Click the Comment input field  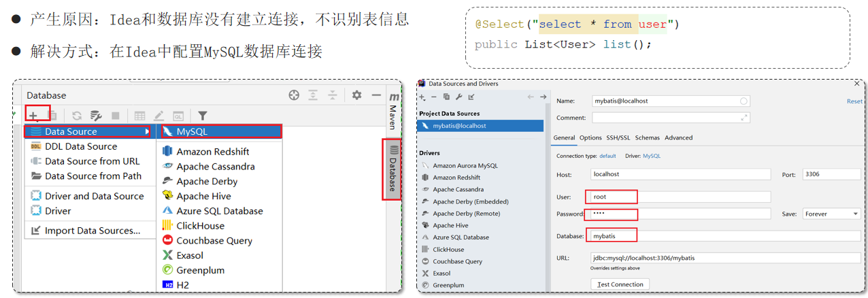pyautogui.click(x=671, y=118)
